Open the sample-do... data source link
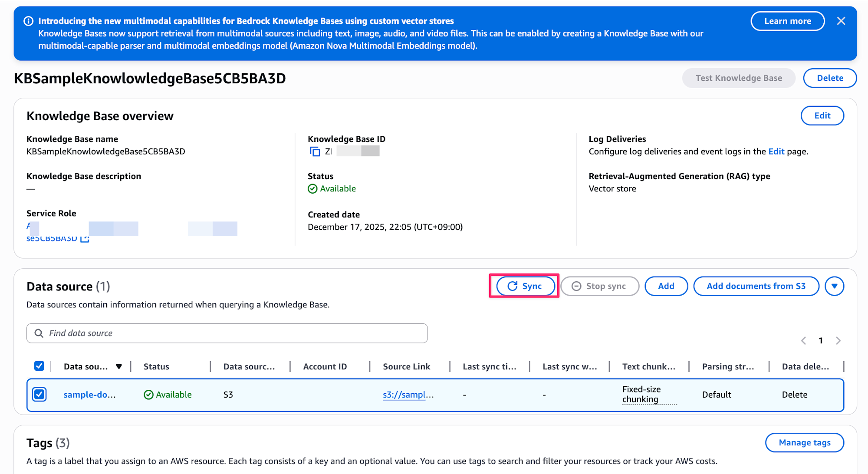The image size is (868, 474). click(x=89, y=395)
